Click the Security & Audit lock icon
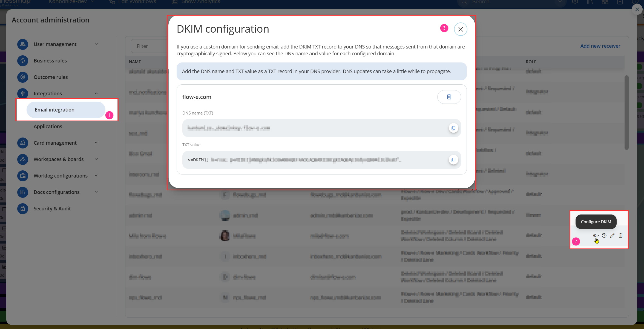The image size is (644, 329). [23, 209]
